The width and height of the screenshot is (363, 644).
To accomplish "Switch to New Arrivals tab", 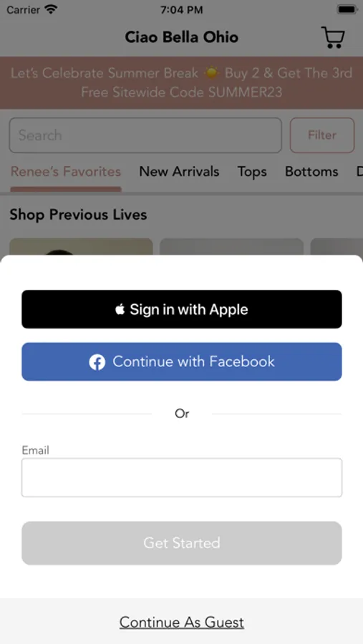I will coord(179,171).
